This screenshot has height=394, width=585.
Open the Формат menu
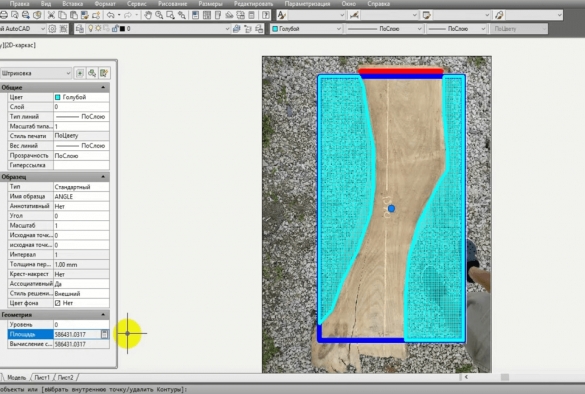click(x=105, y=4)
